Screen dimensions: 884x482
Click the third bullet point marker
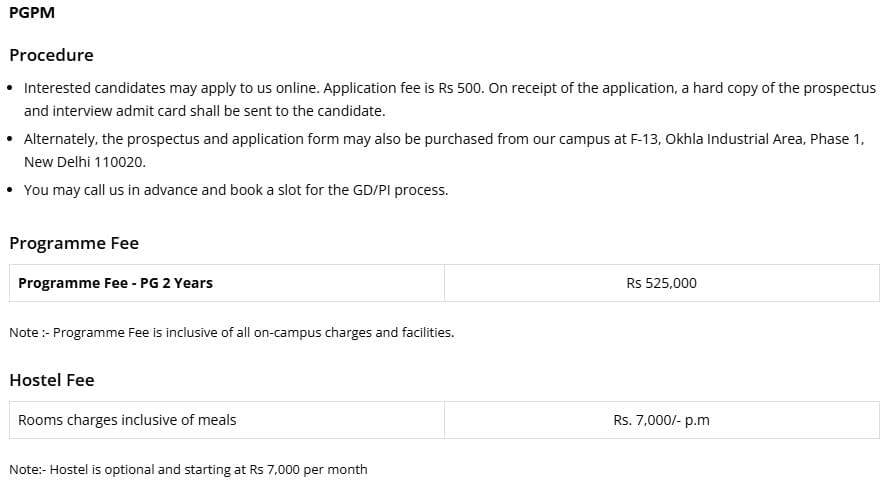tap(11, 191)
